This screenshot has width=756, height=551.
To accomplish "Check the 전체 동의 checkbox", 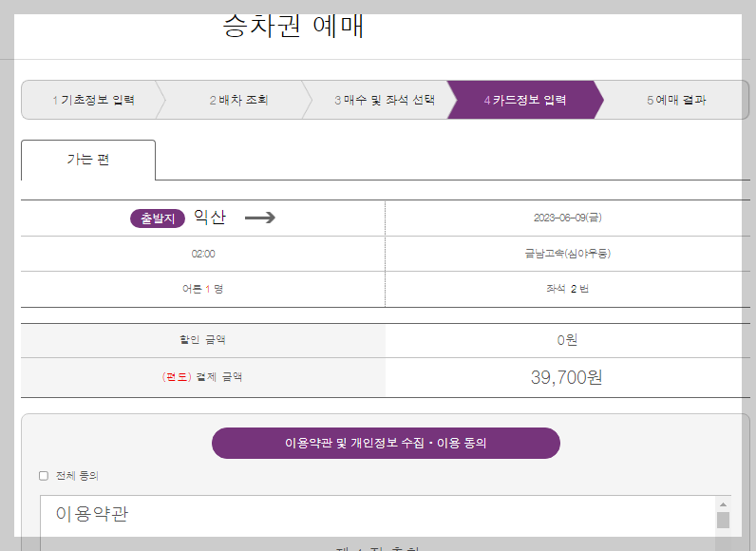I will pos(44,476).
